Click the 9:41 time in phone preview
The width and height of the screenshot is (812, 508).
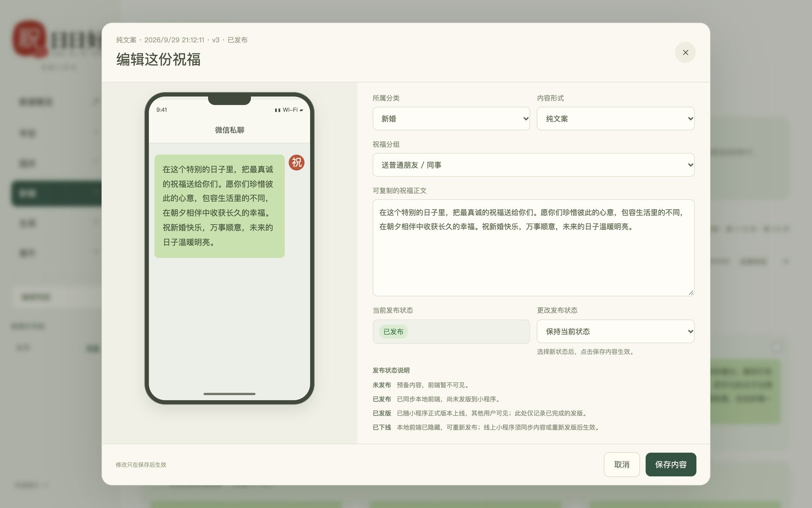coord(161,110)
